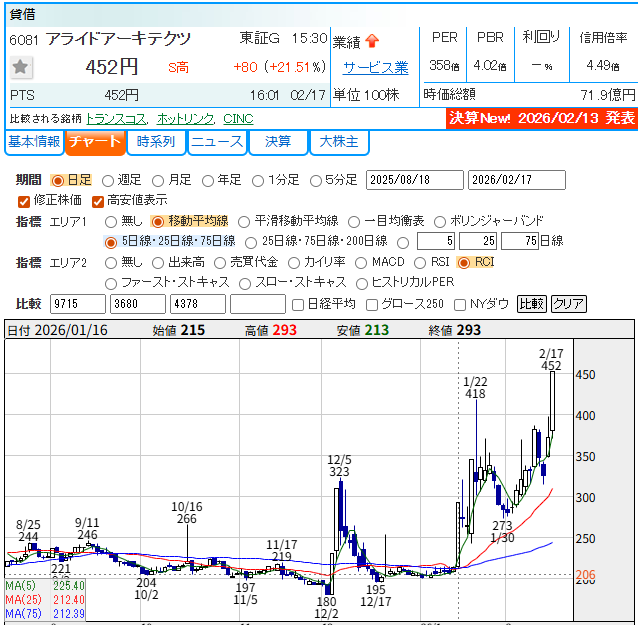Toggle the 修正株価 checkbox

point(24,201)
